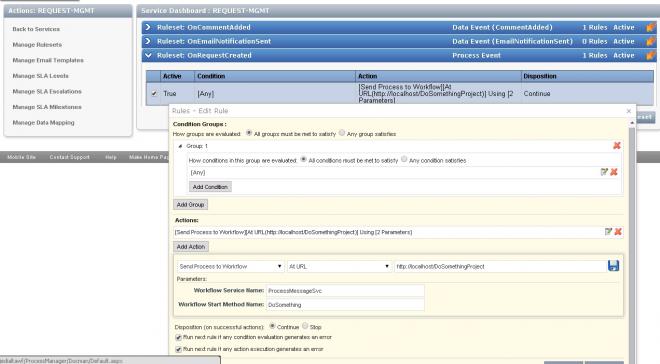The height and width of the screenshot is (364, 660).
Task: Open Manage SLA Milestones
Action: [47, 107]
